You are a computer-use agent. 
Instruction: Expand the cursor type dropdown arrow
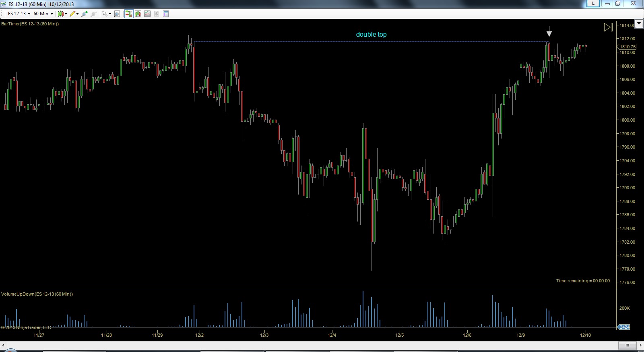(110, 14)
